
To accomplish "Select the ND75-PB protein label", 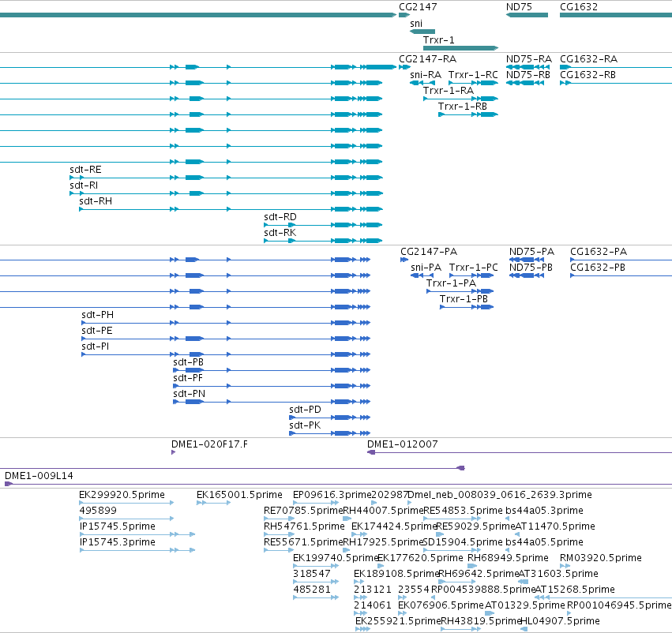I will (531, 268).
